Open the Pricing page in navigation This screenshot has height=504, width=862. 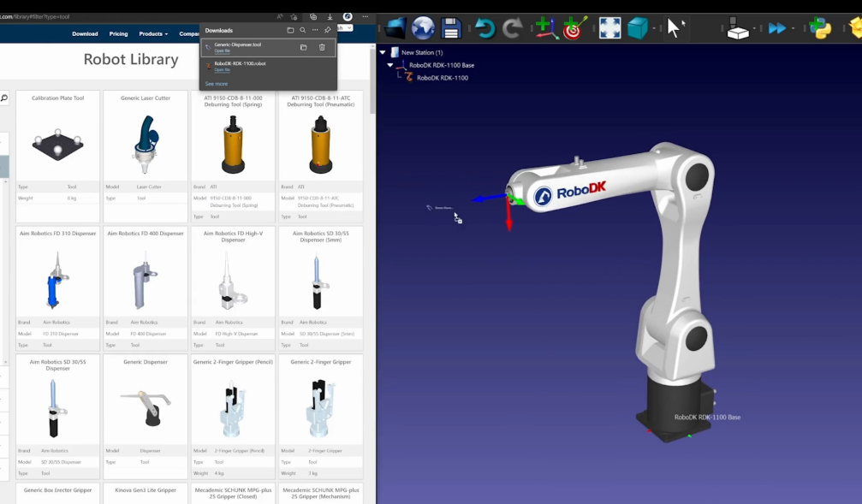[118, 33]
